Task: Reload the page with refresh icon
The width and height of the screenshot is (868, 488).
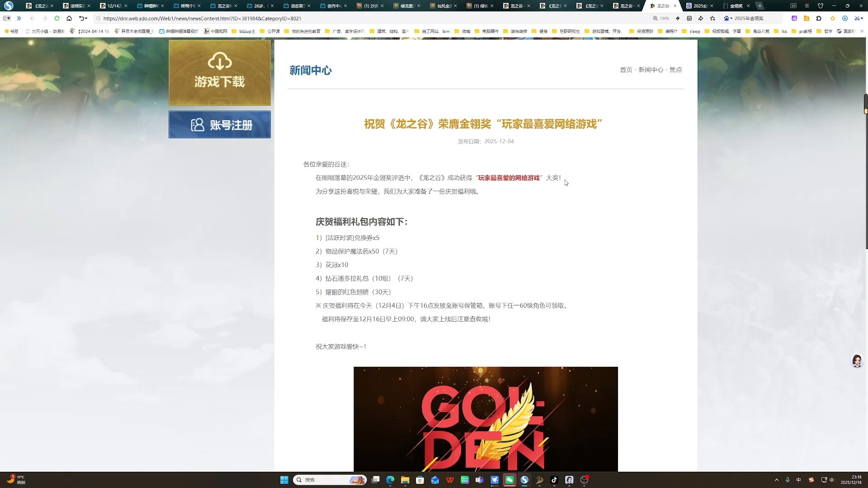Action: point(57,19)
